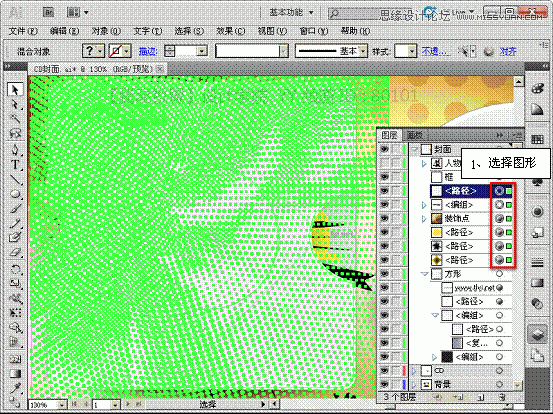Viewport: 553px width, 414px height.
Task: Select the Blob Brush tool
Action: click(15, 238)
